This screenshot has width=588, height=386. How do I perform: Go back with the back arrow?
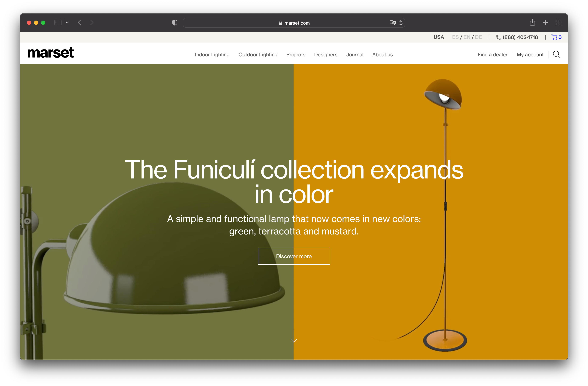tap(79, 23)
